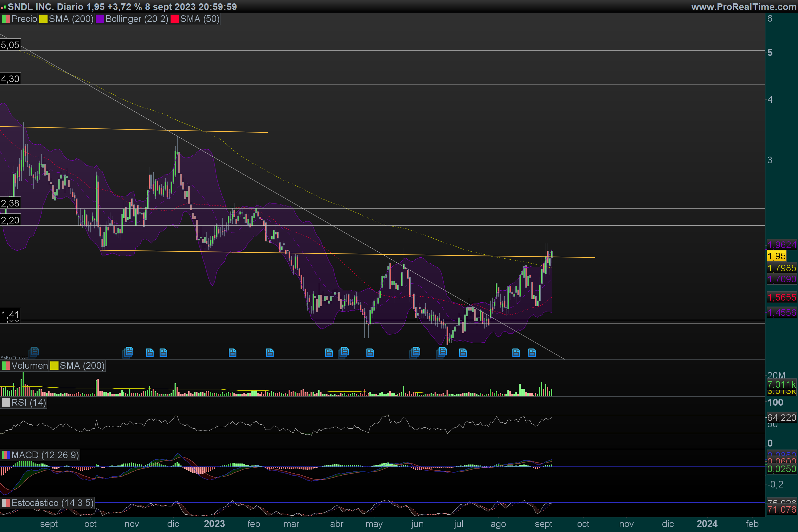The width and height of the screenshot is (798, 532).
Task: Open the MACD (12 26 9) indicator label
Action: [x=45, y=455]
